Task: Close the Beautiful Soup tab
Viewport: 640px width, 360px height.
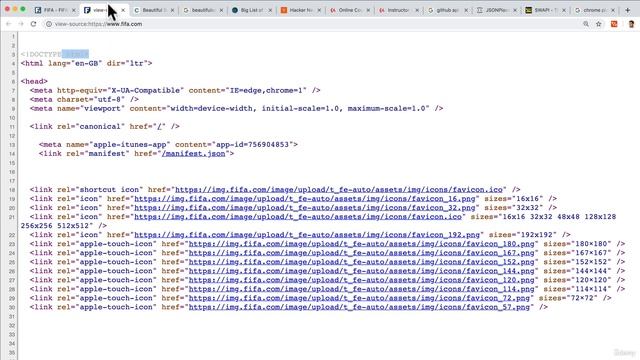Action: 172,10
